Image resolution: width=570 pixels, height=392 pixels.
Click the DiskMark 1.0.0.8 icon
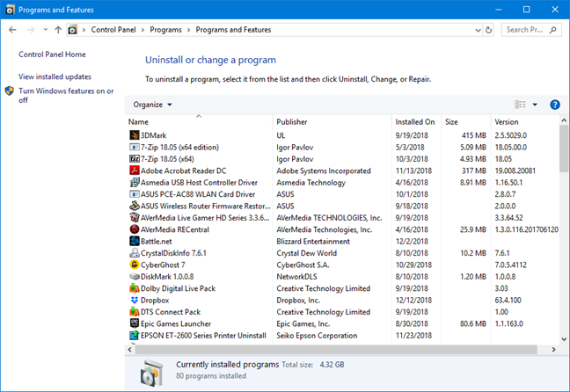tap(134, 277)
